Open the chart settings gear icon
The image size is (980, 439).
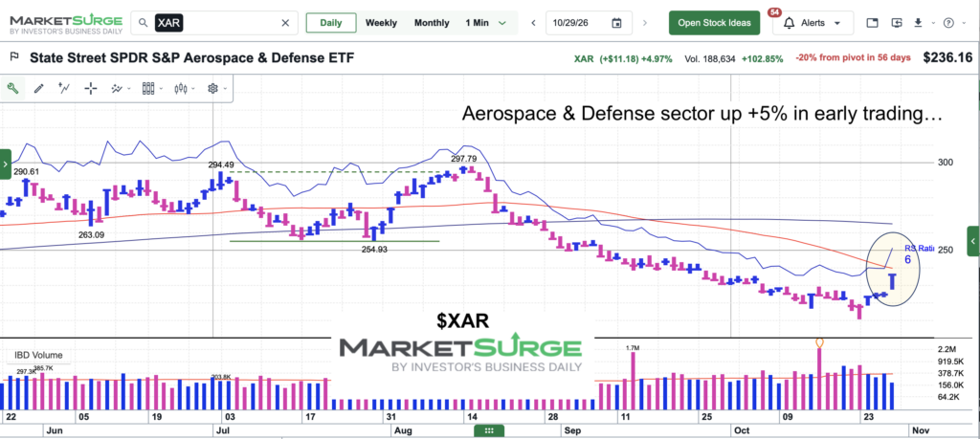tap(212, 89)
